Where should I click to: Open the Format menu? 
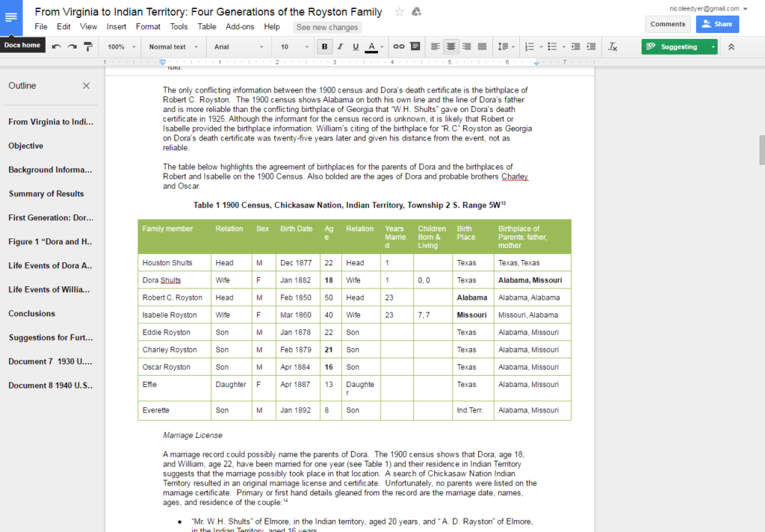pos(148,27)
